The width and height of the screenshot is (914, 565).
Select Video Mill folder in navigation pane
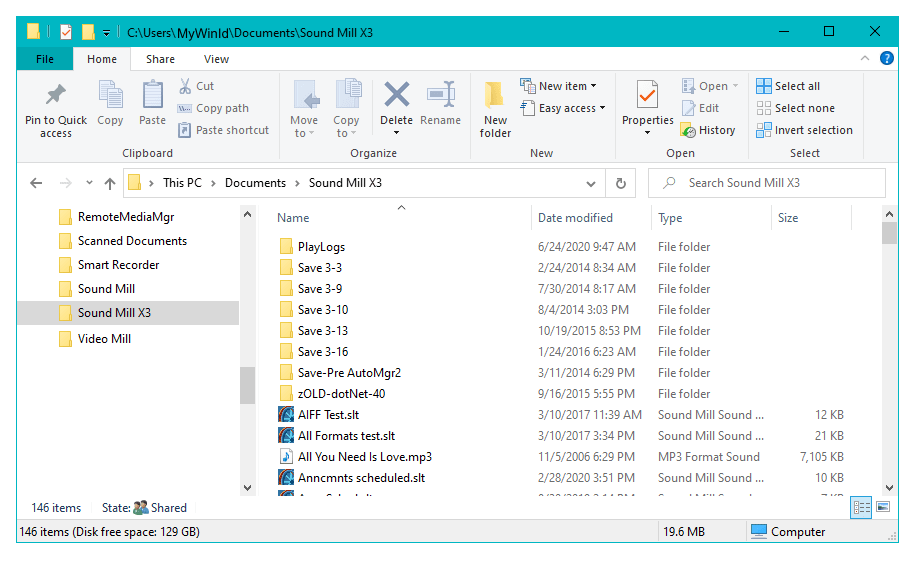[95, 339]
